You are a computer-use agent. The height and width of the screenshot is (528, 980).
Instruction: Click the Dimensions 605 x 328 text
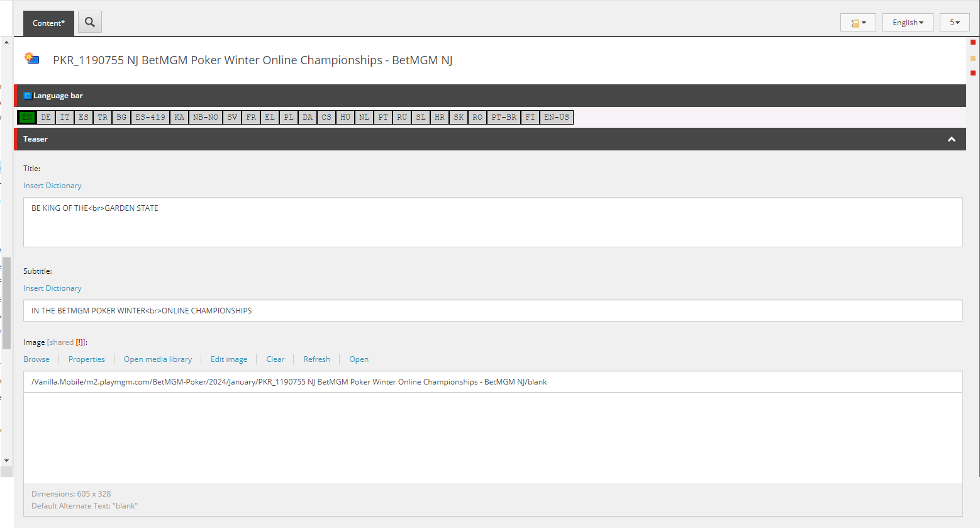point(71,494)
